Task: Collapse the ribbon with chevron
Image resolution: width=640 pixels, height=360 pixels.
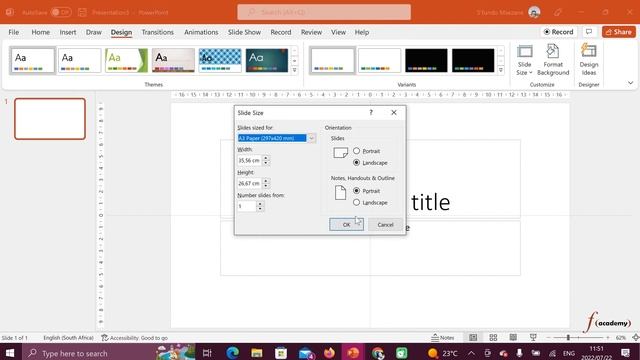Action: (x=631, y=83)
